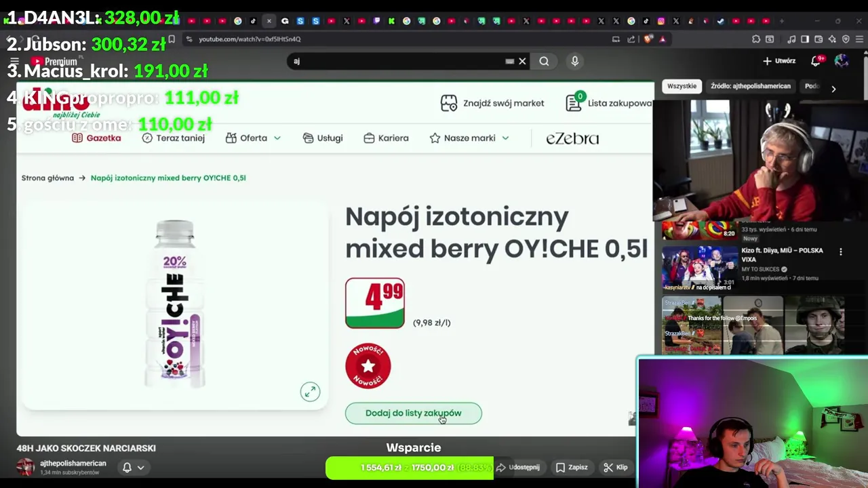868x488 pixels.
Task: Click the Zapisz save button
Action: [x=572, y=467]
